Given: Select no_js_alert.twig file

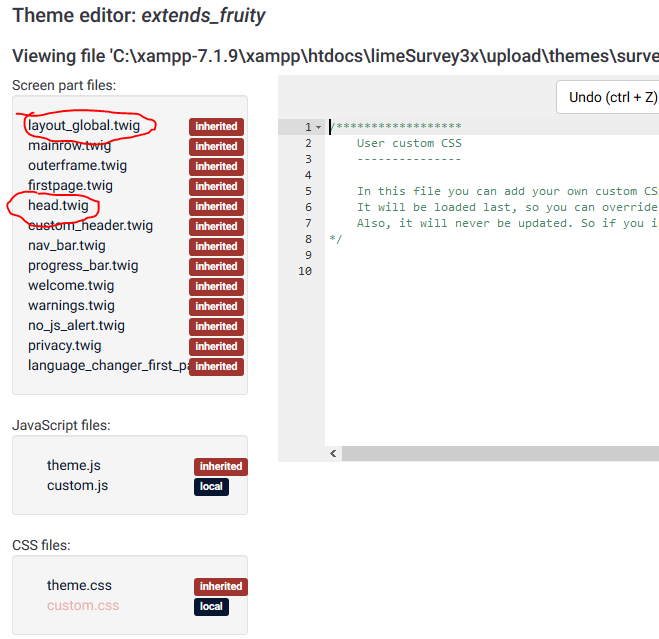Looking at the screenshot, I should pos(76,326).
